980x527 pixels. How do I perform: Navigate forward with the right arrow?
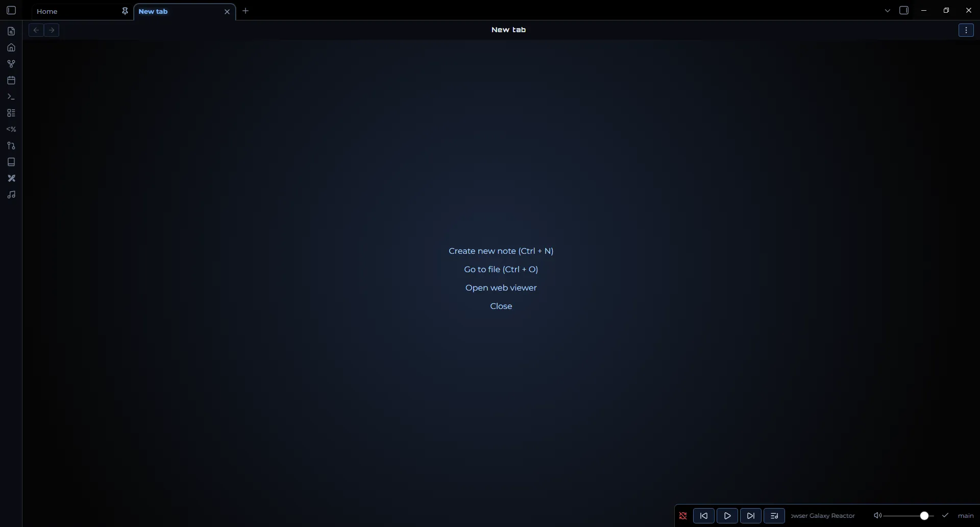coord(52,30)
